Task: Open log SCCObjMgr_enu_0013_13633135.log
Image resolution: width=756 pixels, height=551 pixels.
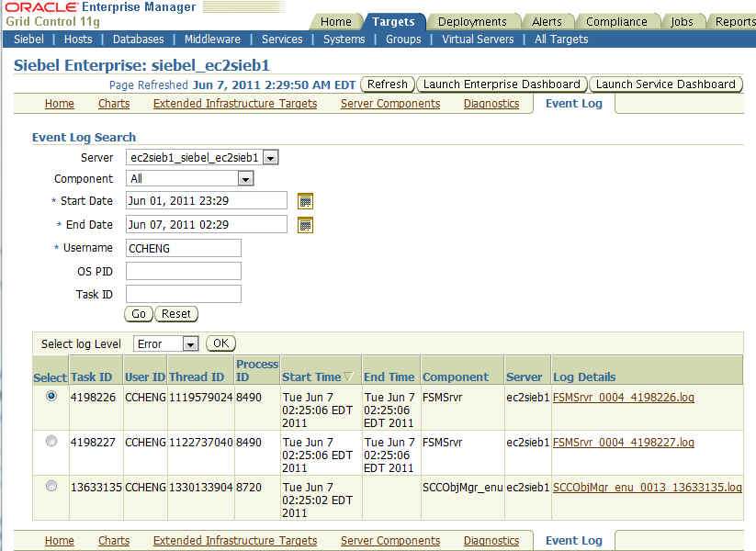Action: [x=647, y=488]
